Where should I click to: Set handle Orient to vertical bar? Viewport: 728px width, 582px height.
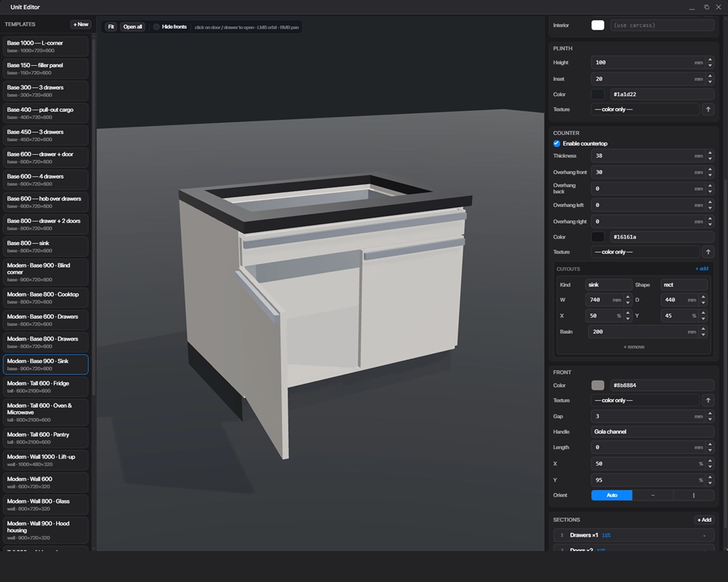693,495
